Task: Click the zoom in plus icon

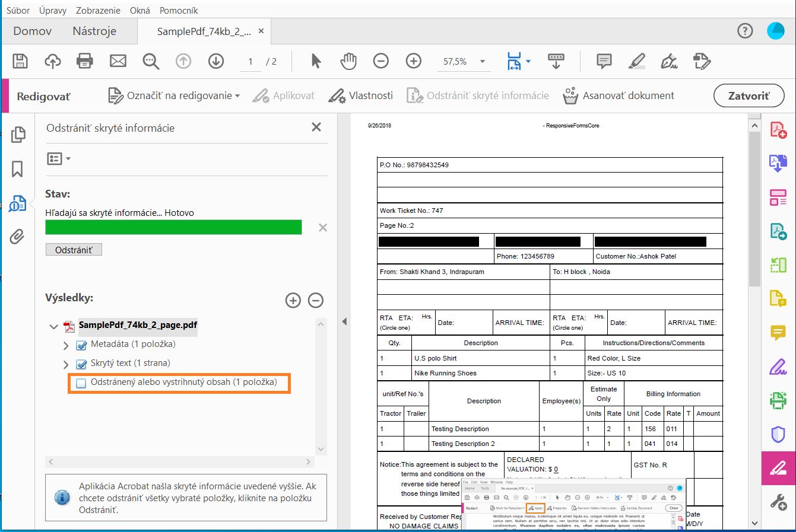Action: coord(414,61)
